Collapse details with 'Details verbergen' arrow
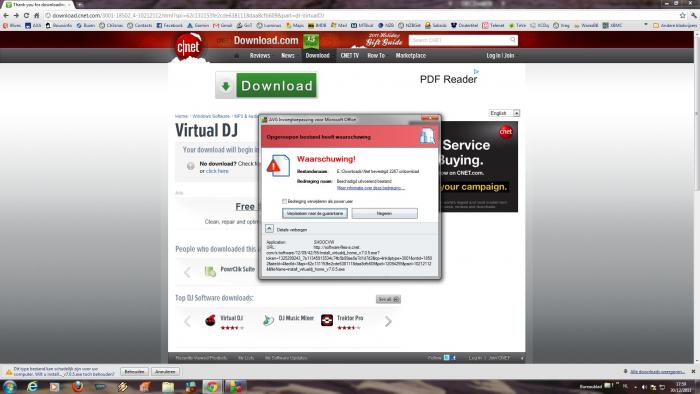Screen dimensions: 700x394 point(269,228)
